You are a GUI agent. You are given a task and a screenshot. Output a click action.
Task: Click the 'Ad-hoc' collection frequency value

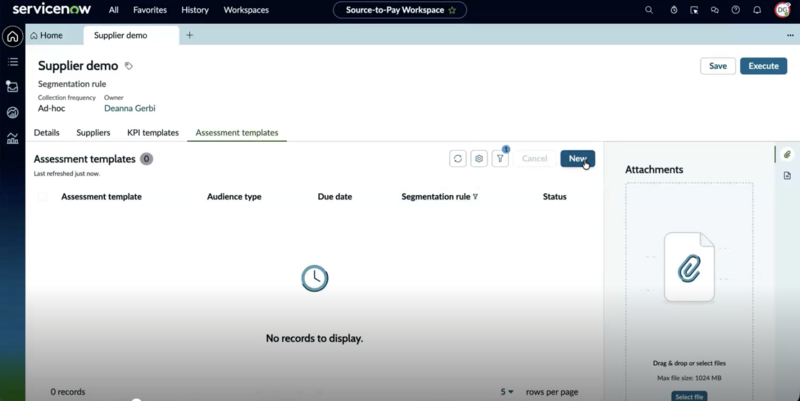point(52,108)
